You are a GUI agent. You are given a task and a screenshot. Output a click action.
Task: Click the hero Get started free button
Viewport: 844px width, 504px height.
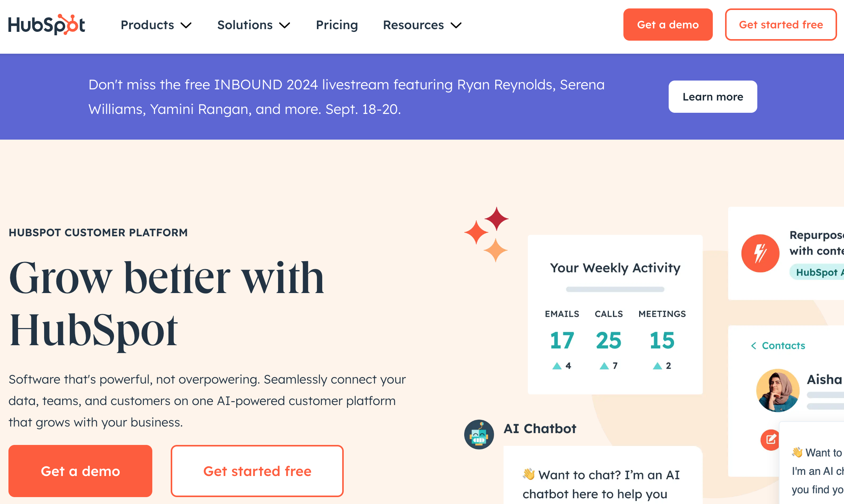click(257, 471)
